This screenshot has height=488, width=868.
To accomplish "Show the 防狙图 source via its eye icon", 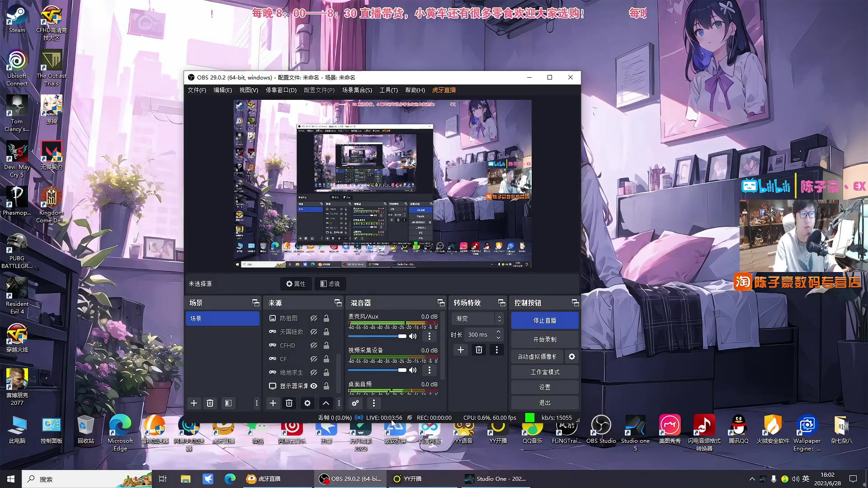I will pyautogui.click(x=314, y=318).
